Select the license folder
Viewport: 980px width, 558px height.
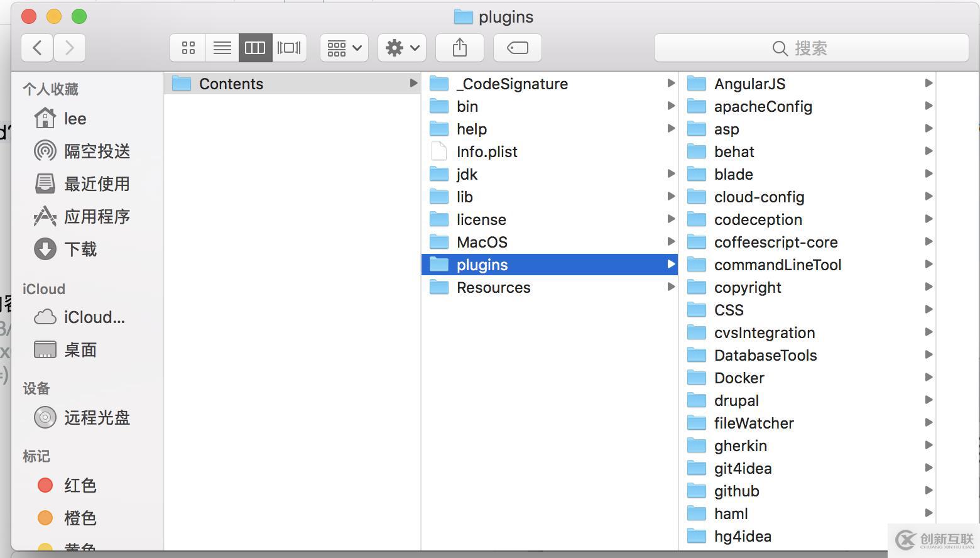(550, 219)
